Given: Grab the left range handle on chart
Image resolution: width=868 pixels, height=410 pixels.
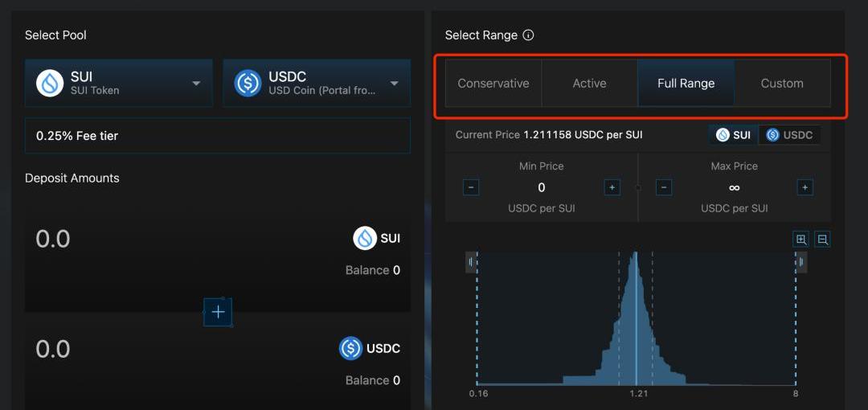Looking at the screenshot, I should pos(472,262).
